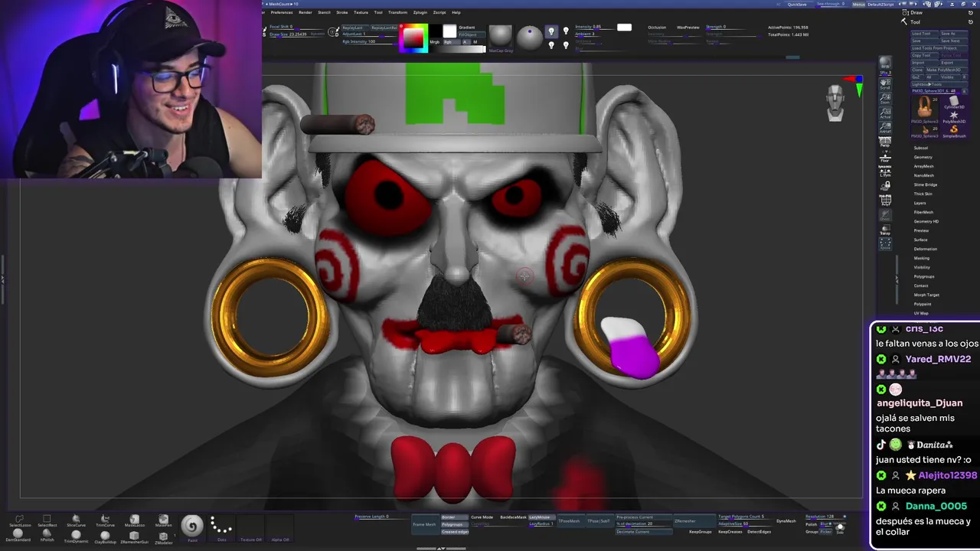Set view to Actual size
The image size is (980, 551).
[x=885, y=112]
